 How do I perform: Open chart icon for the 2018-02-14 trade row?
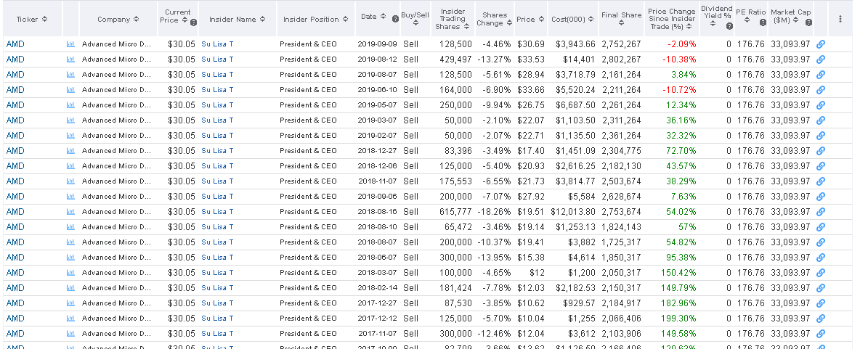[70, 287]
